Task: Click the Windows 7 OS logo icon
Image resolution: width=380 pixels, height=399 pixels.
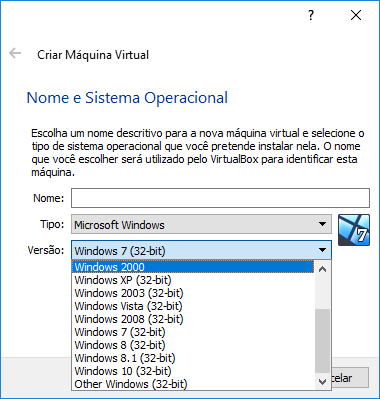Action: [x=354, y=230]
